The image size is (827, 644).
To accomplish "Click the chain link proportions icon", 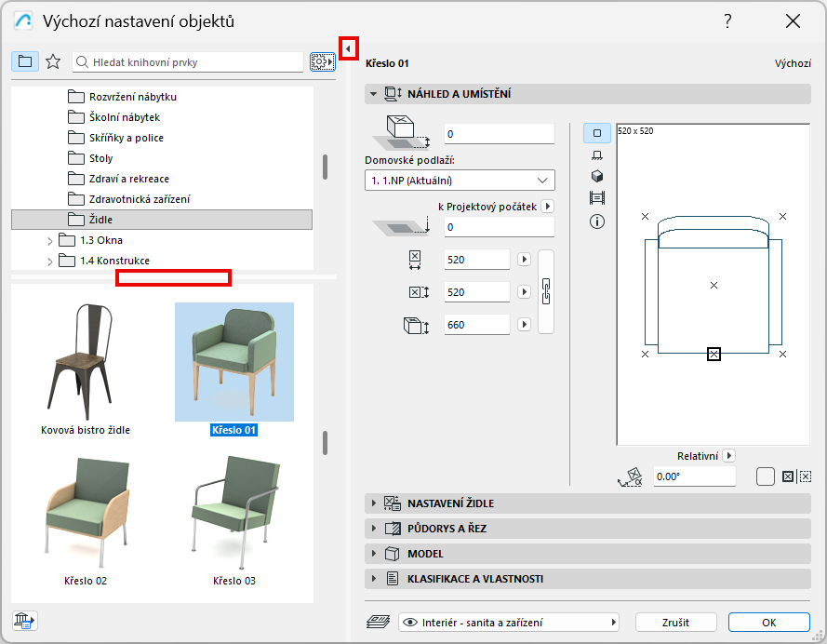I will pos(546,292).
